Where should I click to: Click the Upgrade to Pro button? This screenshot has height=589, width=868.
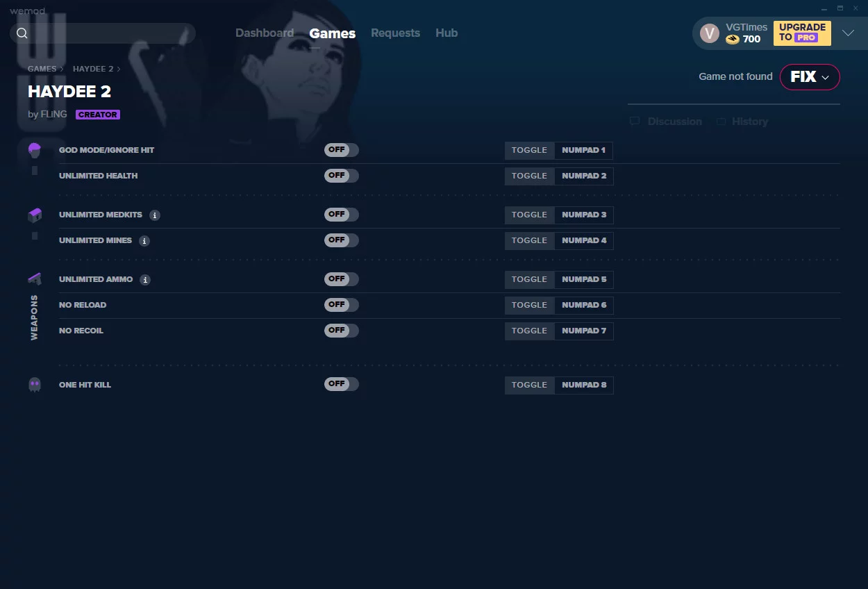(x=802, y=33)
